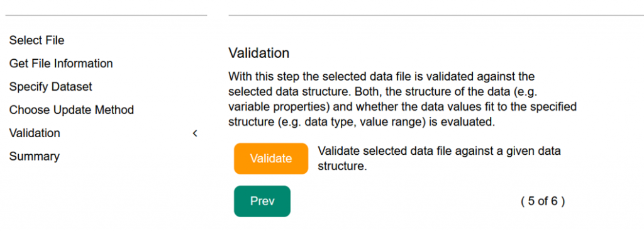Click the divider line above Validation content
The image size is (644, 231).
pos(436,16)
